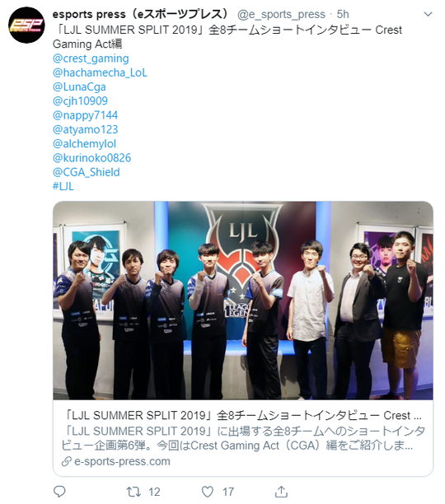Open the e-sports-press.com link icon
The height and width of the screenshot is (504, 445).
coord(66,461)
